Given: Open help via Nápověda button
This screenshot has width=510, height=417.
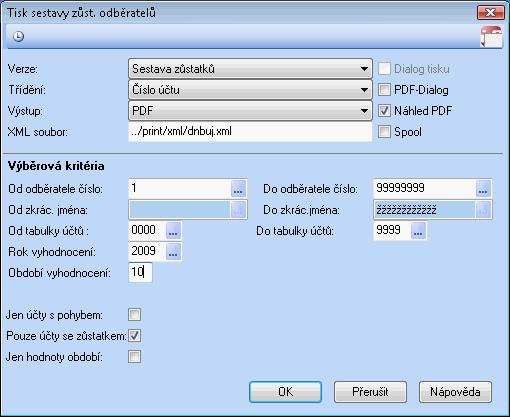Looking at the screenshot, I should (x=455, y=392).
